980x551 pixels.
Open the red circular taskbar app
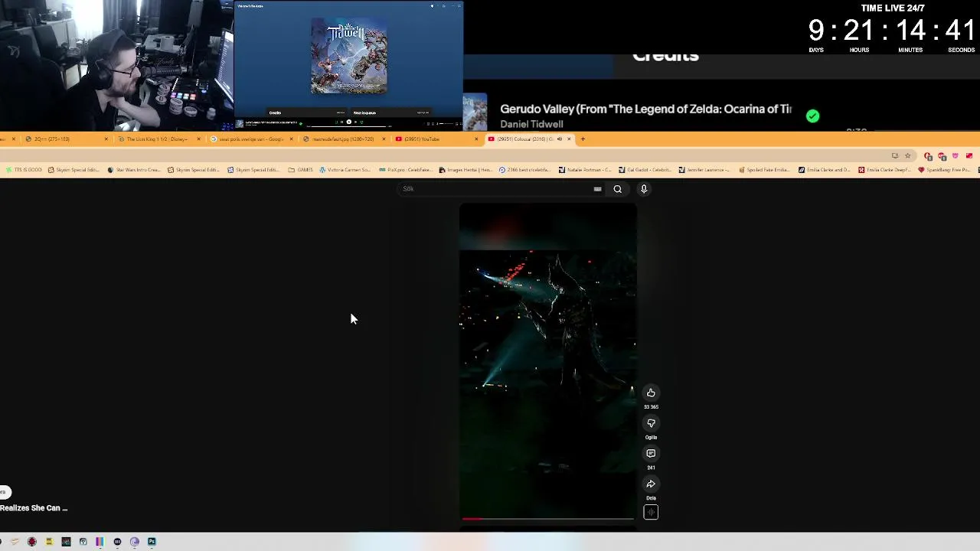(x=31, y=542)
